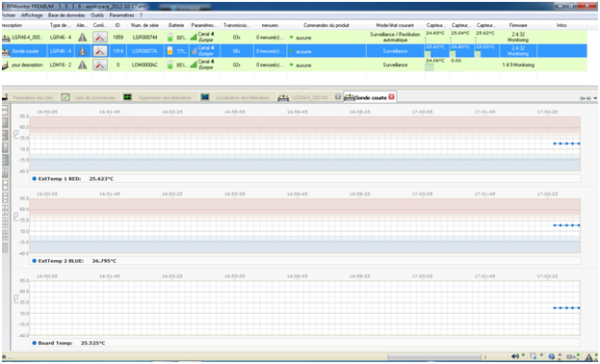Image resolution: width=600 pixels, height=364 pixels.
Task: Sort by the Mode/état courant column header
Action: coord(395,25)
